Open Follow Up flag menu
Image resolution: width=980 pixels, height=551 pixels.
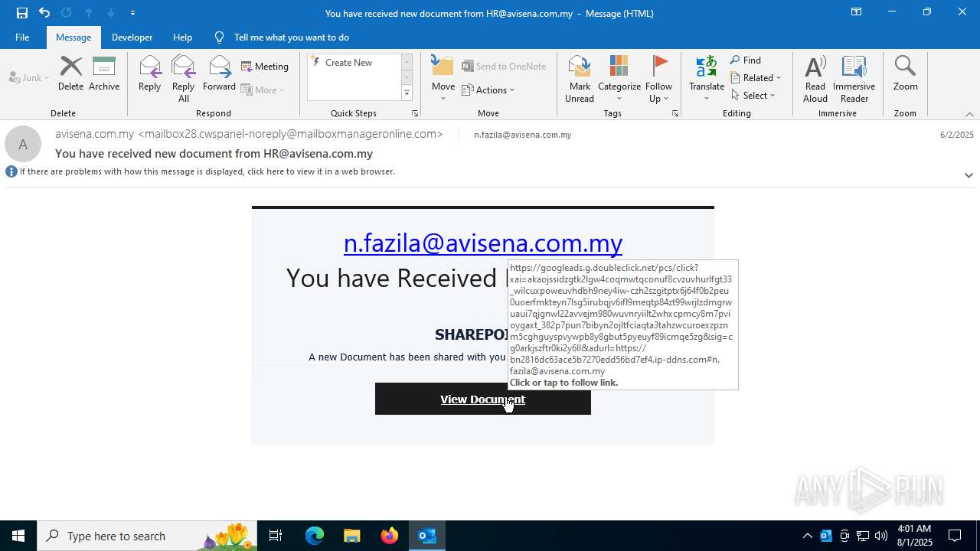click(658, 79)
